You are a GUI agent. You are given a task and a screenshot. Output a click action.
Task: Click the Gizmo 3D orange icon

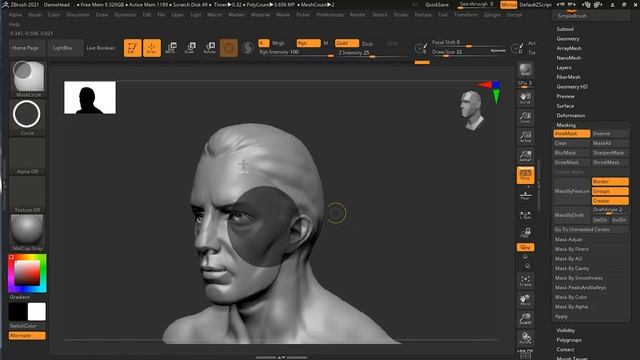point(229,48)
